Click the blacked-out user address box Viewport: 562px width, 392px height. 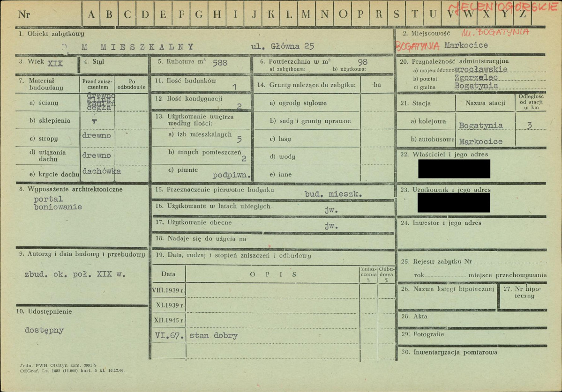pos(453,203)
